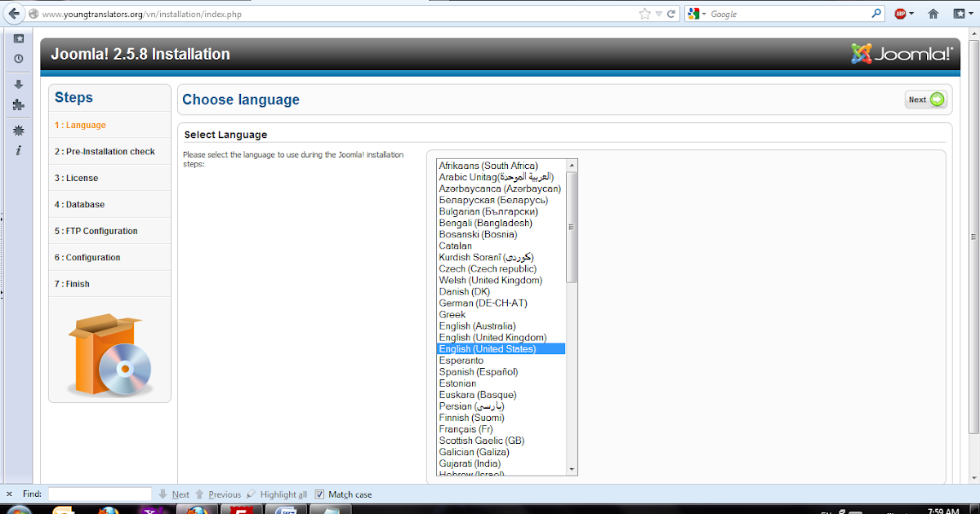Image resolution: width=980 pixels, height=514 pixels.
Task: Choose Arabic Unitag language option
Action: point(501,177)
